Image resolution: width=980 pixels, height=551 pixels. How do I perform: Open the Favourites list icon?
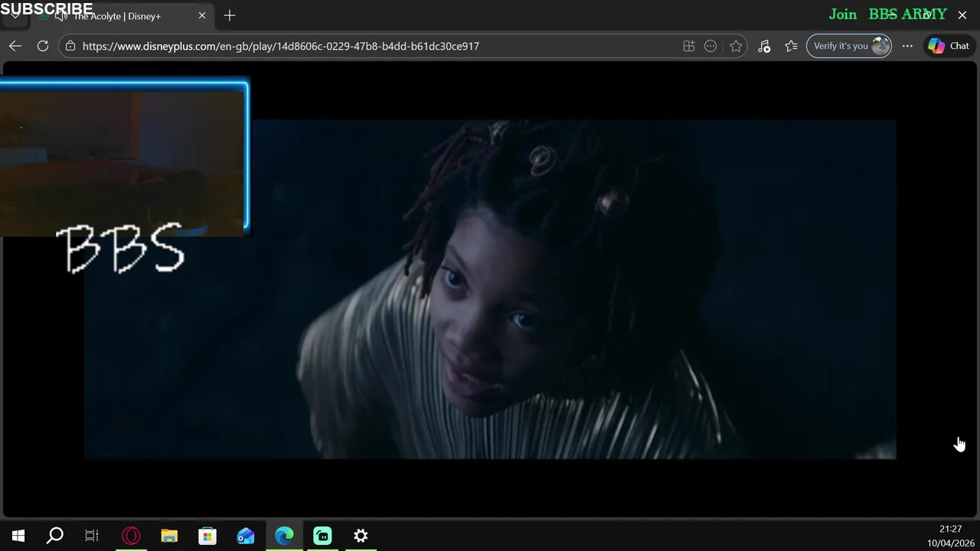[x=792, y=46]
